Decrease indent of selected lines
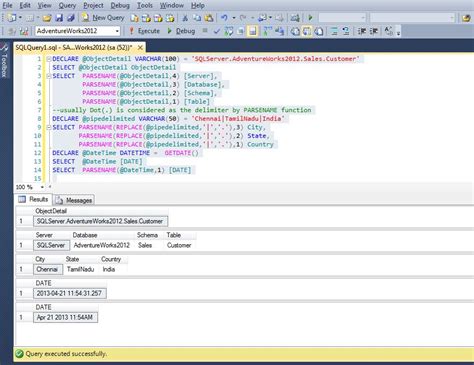 pyautogui.click(x=362, y=31)
